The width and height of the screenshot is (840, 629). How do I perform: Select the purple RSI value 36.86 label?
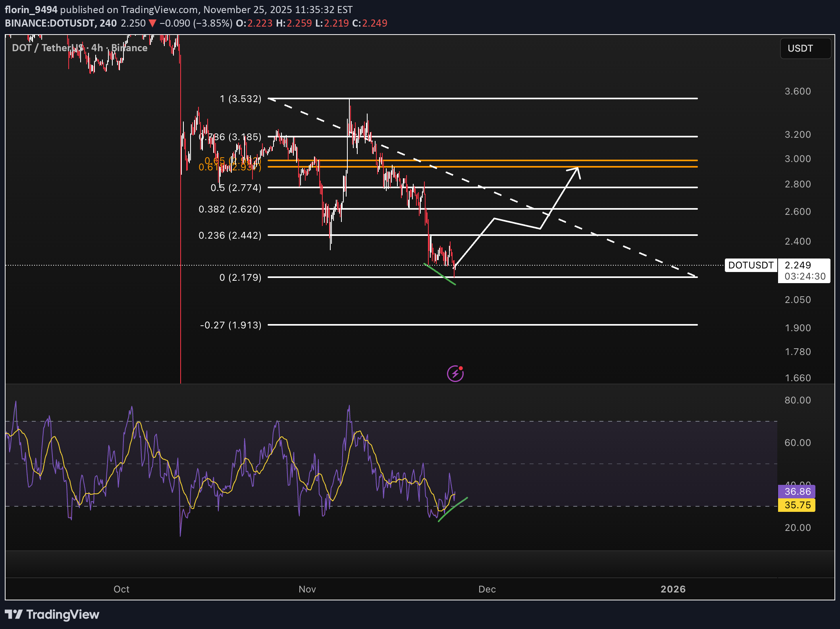[797, 492]
